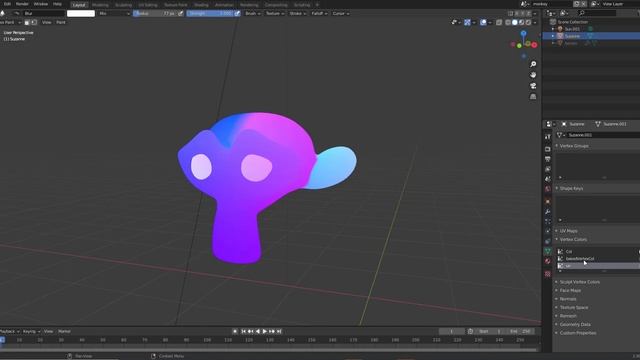
Task: Open the Playback menu in timeline
Action: (x=10, y=331)
